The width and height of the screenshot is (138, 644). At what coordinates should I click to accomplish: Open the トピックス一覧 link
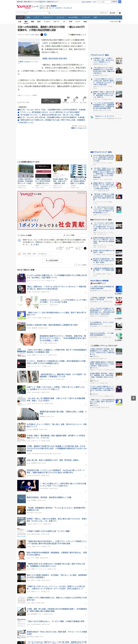point(115,21)
